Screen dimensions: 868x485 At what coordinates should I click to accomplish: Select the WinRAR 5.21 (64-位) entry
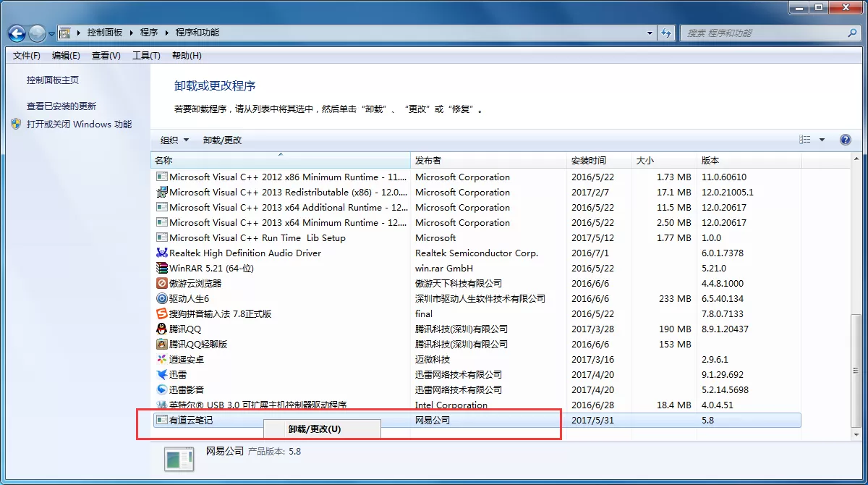[211, 268]
